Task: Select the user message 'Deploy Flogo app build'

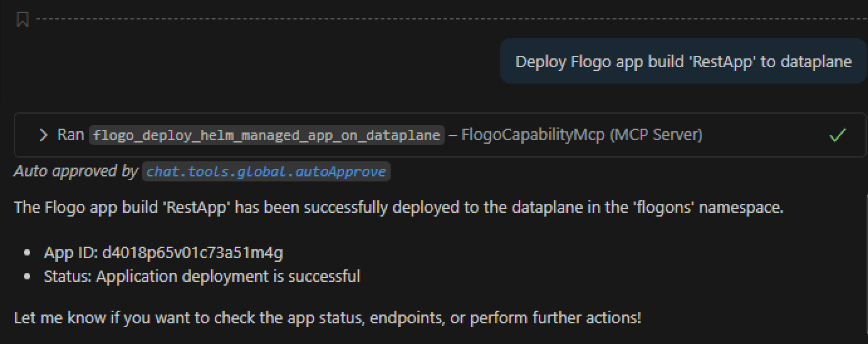Action: tap(683, 62)
